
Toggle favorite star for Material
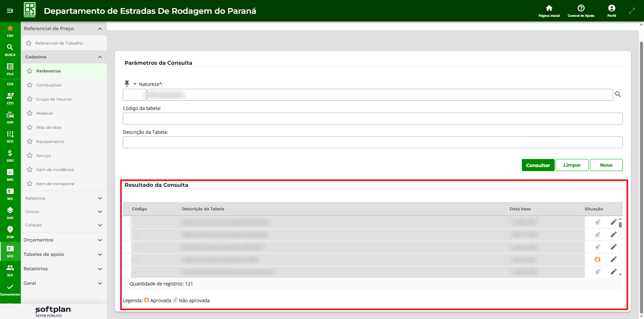pos(30,113)
